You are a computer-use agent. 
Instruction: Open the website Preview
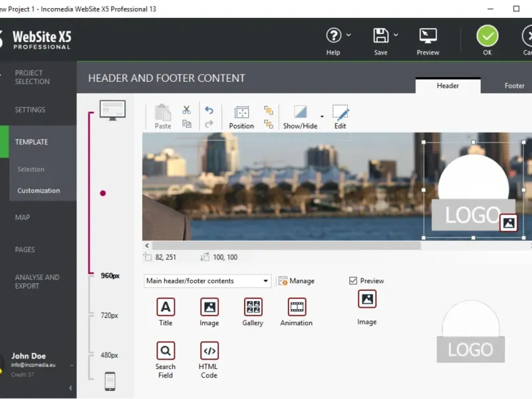428,42
